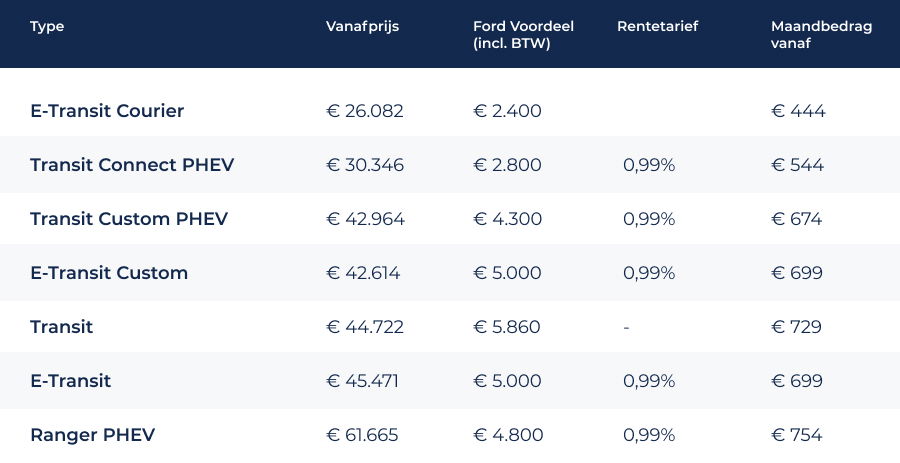Click the € 30.346 starting price
Image resolution: width=900 pixels, height=463 pixels.
click(365, 165)
